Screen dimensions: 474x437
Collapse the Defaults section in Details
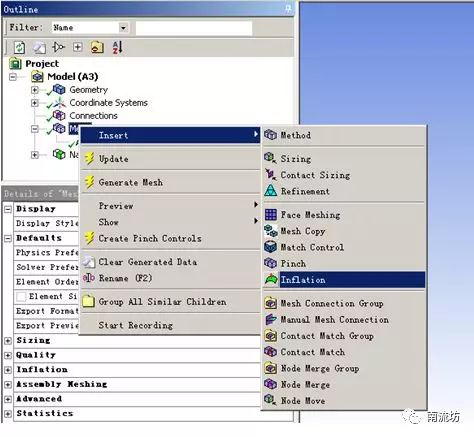coord(8,238)
